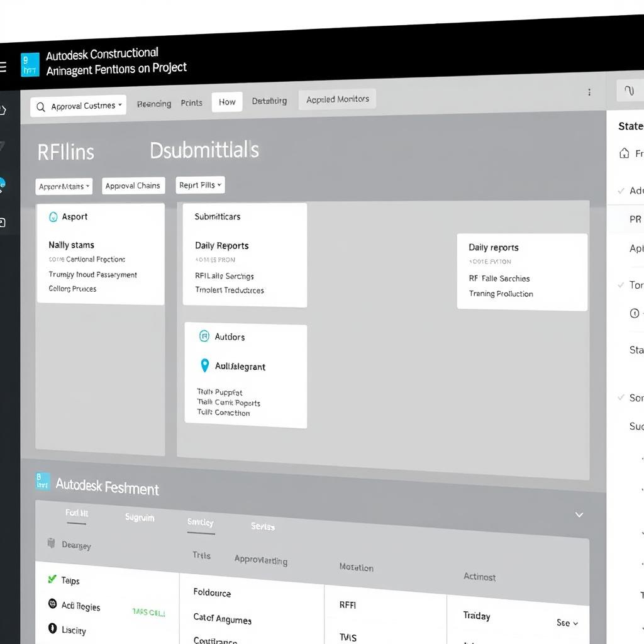Click the Asport circle icon
This screenshot has width=644, height=644.
pos(53,217)
